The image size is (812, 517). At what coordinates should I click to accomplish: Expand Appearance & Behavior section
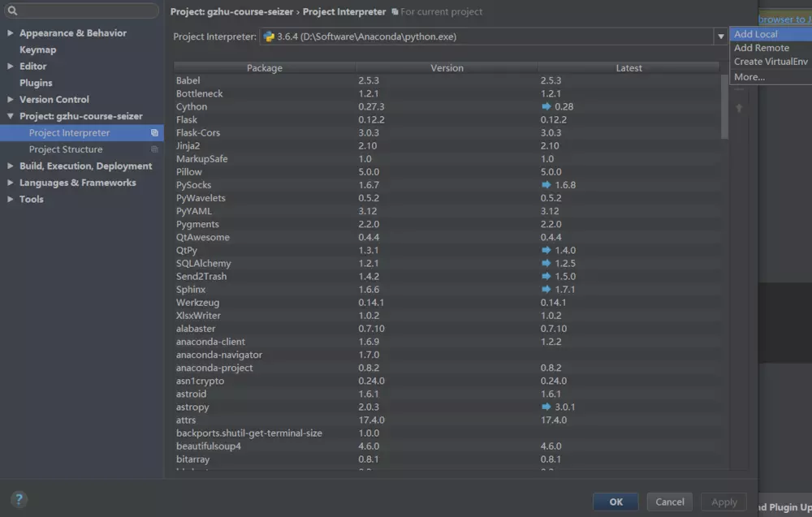point(10,32)
